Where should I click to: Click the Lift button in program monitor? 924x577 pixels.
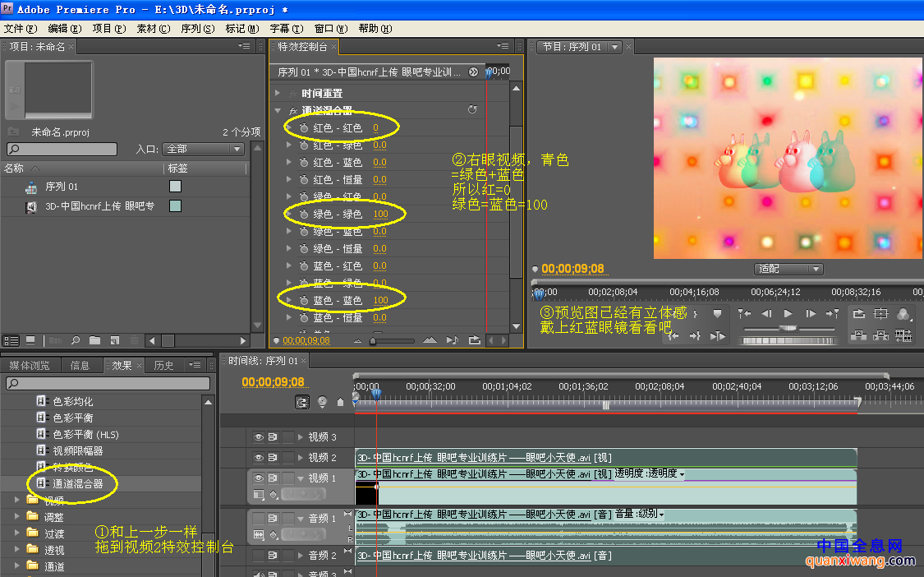pyautogui.click(x=858, y=335)
